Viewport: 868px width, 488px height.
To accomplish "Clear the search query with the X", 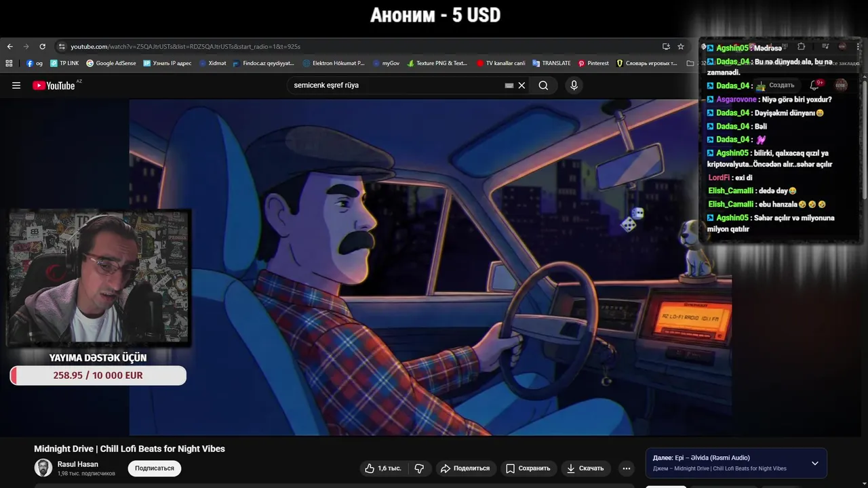I will [521, 85].
